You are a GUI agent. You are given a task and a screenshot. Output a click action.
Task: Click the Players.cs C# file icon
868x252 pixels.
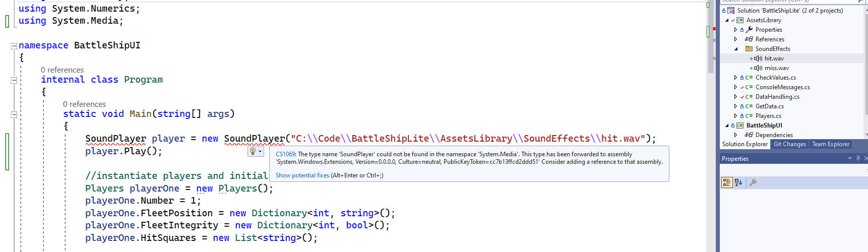click(x=749, y=116)
